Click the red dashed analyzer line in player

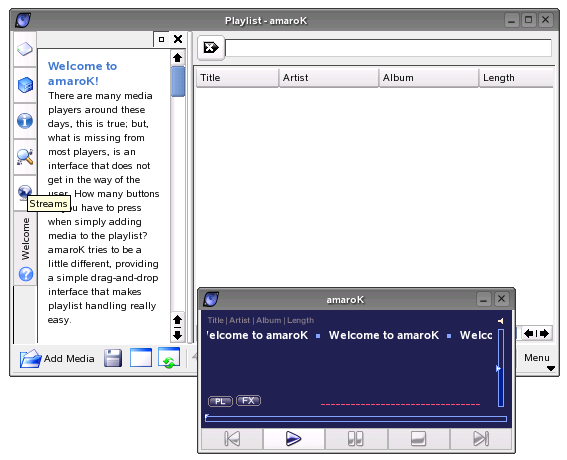coord(401,404)
